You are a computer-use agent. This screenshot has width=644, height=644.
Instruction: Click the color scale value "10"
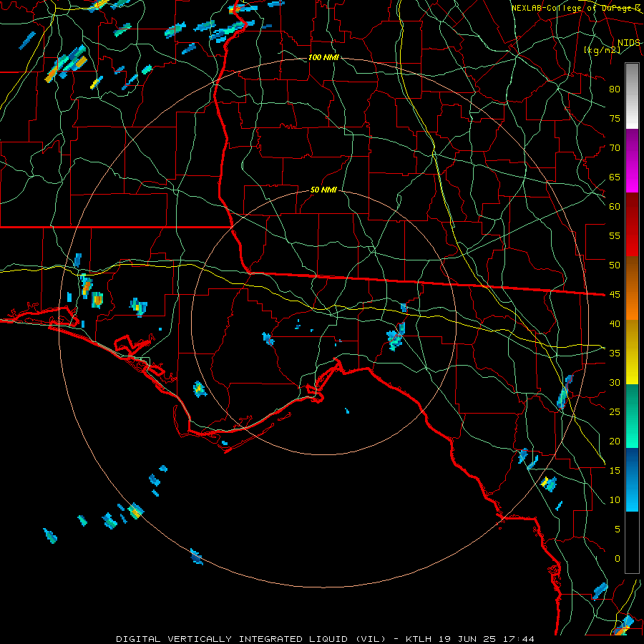(x=615, y=500)
